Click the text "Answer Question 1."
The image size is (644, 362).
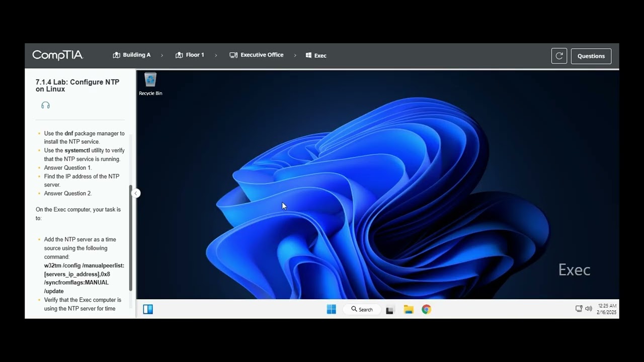68,167
